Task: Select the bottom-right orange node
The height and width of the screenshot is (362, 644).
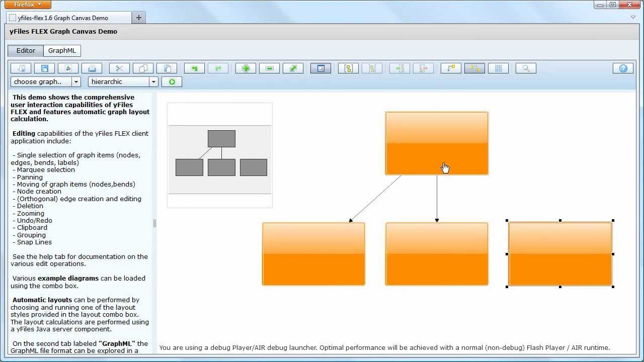Action: point(560,254)
